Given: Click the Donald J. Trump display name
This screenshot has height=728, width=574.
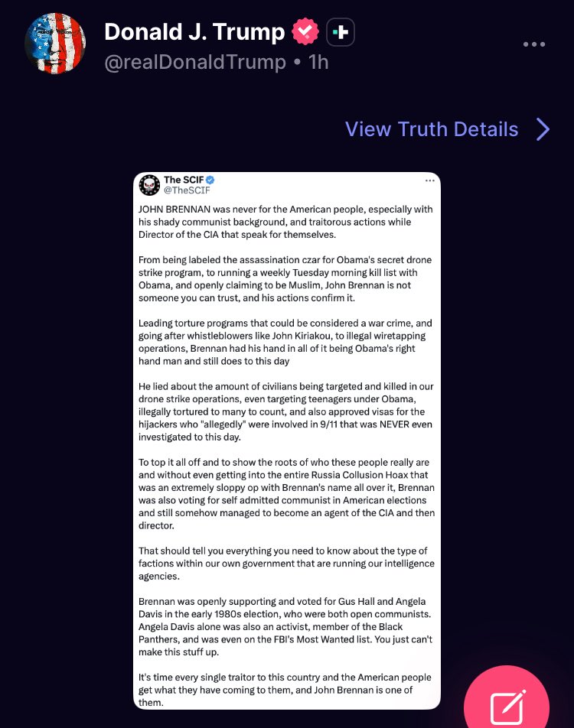Looking at the screenshot, I should coord(194,32).
